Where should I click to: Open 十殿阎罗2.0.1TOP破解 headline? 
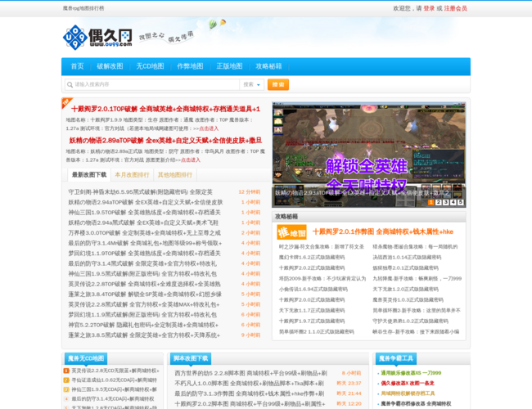[165, 109]
